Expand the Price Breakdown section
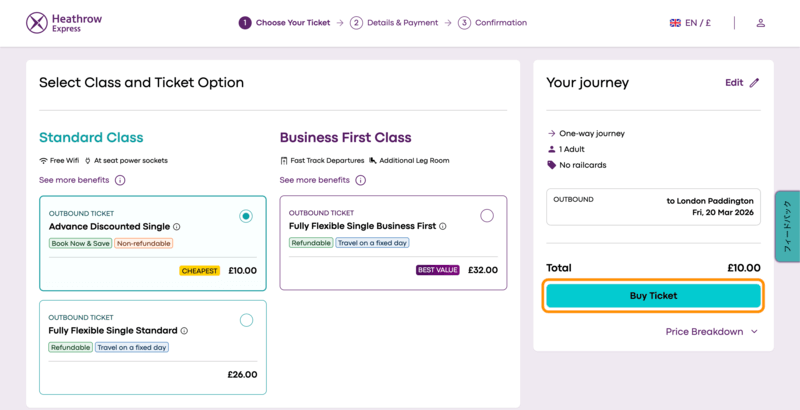The image size is (800, 410). pyautogui.click(x=712, y=331)
